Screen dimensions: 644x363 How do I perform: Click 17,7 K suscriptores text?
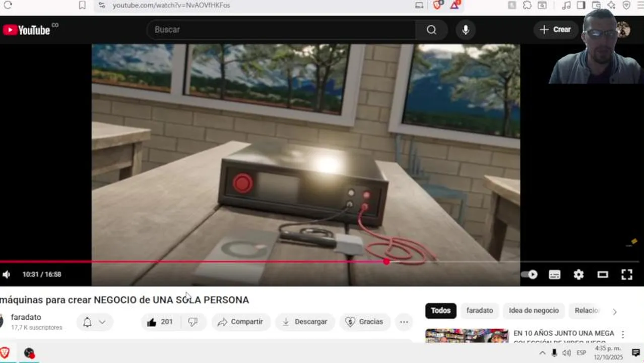click(36, 328)
